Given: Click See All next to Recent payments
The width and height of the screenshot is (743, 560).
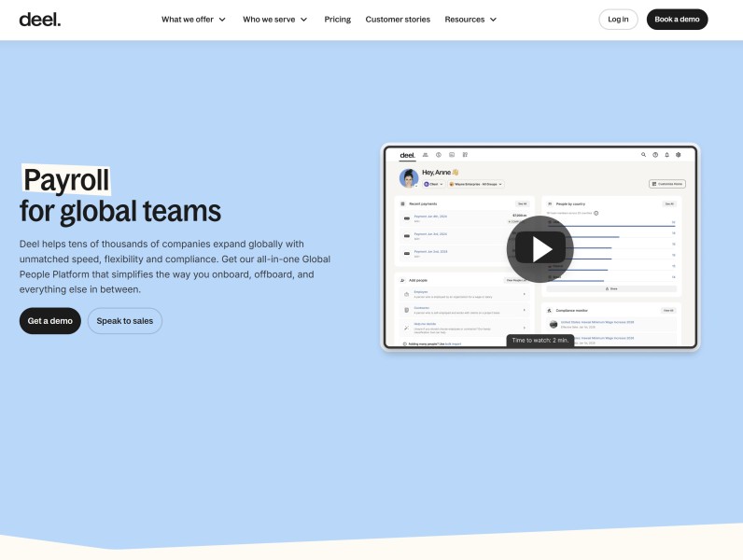Looking at the screenshot, I should (x=522, y=203).
